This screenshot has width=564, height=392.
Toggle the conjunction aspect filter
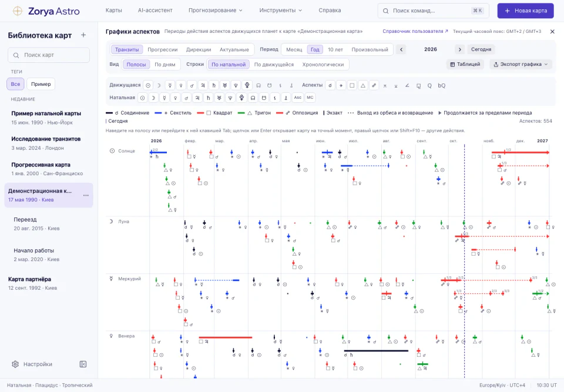point(330,85)
